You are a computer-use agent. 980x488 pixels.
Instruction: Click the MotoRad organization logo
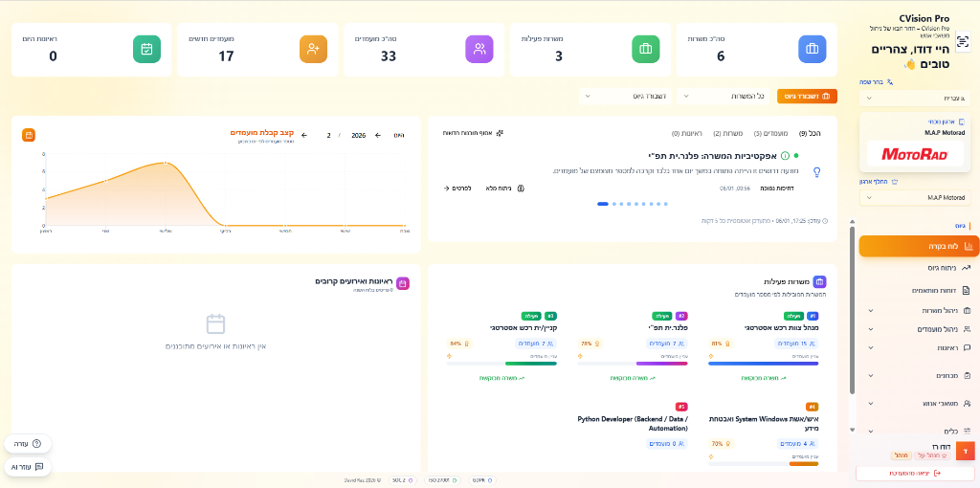[915, 155]
